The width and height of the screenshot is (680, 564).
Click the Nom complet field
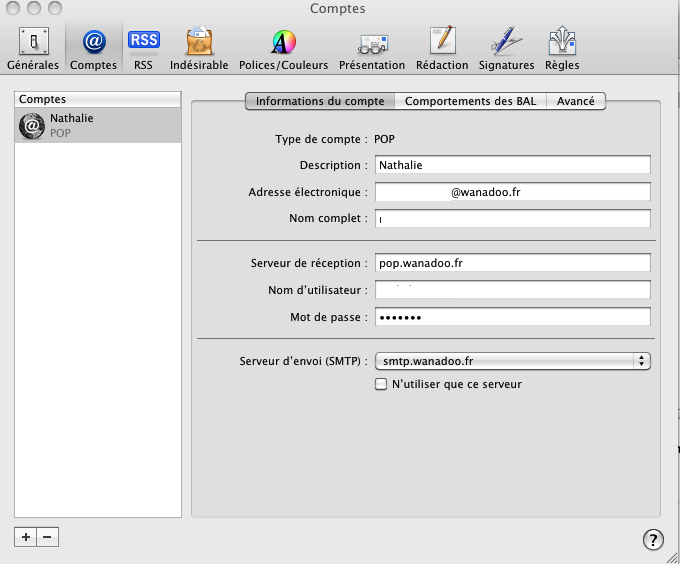point(513,218)
